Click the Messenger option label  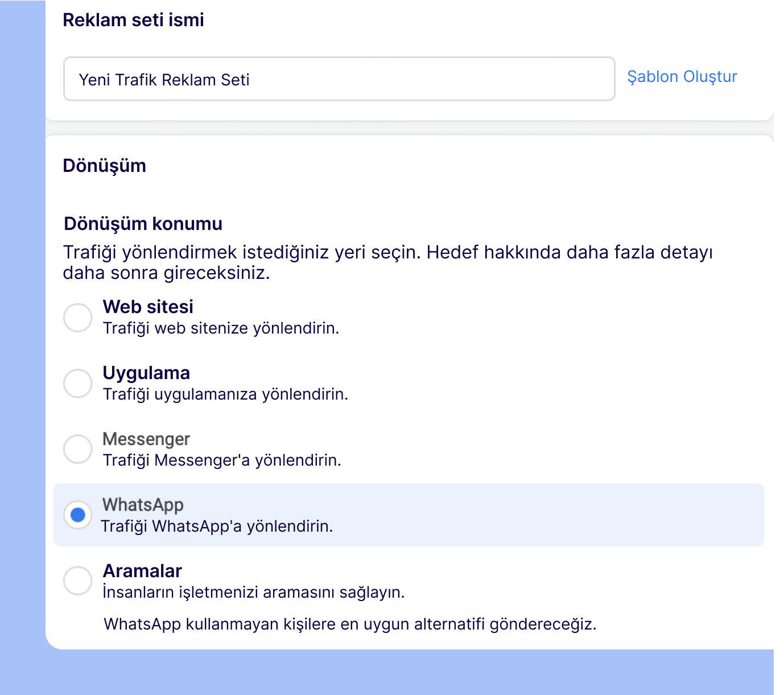click(x=146, y=439)
